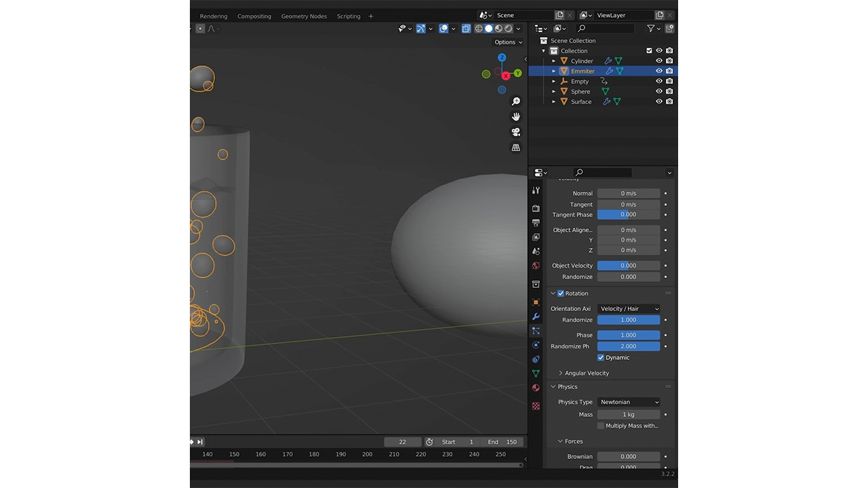Click the red X axis gizmo
This screenshot has width=868, height=488.
[505, 76]
